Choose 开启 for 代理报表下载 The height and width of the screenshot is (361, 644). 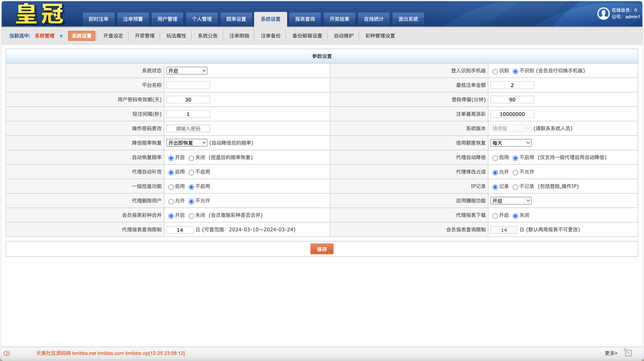[x=495, y=216]
